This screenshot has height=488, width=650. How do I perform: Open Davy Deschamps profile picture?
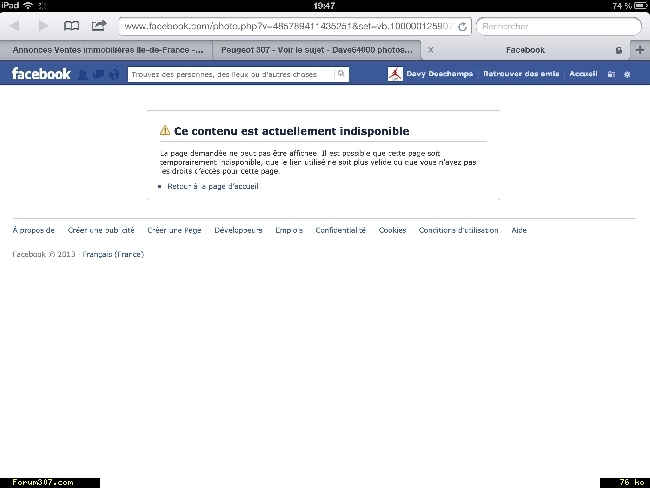coord(395,74)
